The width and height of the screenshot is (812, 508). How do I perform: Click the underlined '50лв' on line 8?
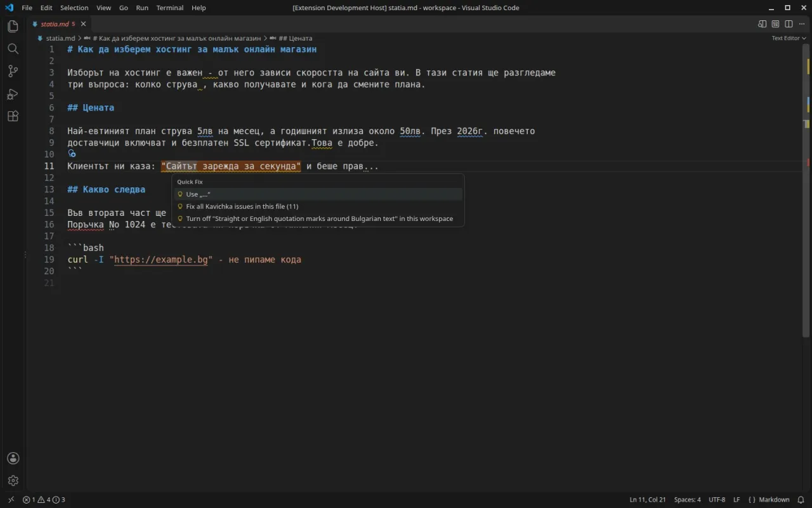pos(410,131)
